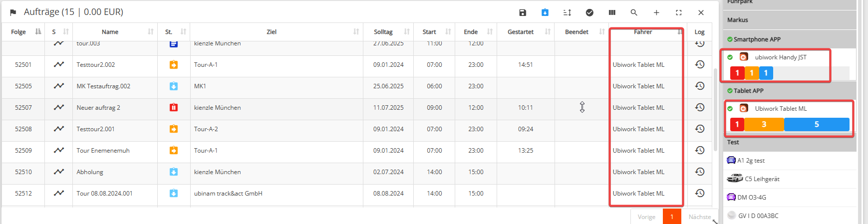Select page 1 in pagination
Image resolution: width=868 pixels, height=224 pixels.
coord(672,217)
